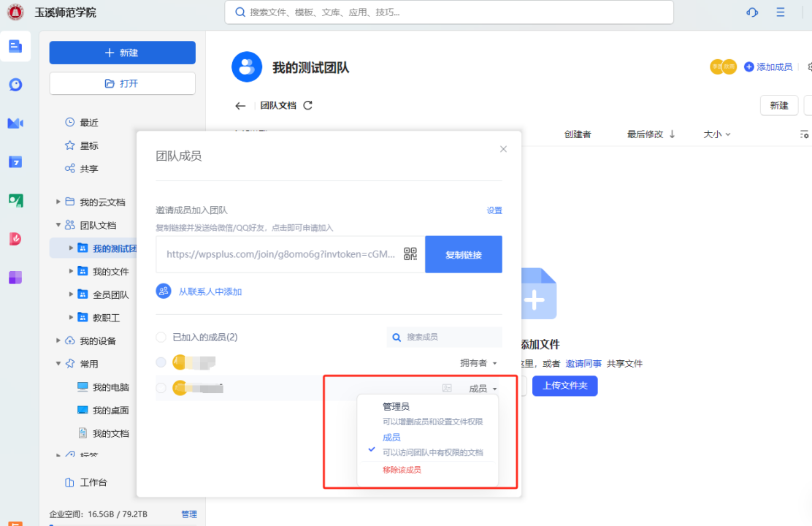Select the owner member row checkbox

coord(161,362)
